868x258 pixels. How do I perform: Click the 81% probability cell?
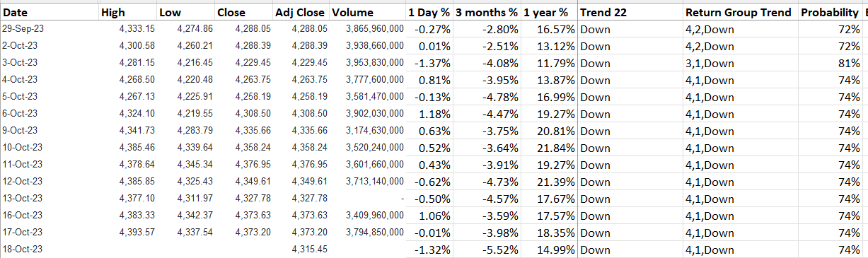(x=831, y=64)
